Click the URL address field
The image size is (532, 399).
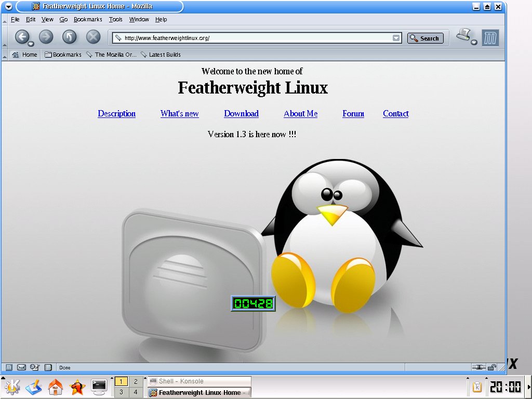pos(257,38)
